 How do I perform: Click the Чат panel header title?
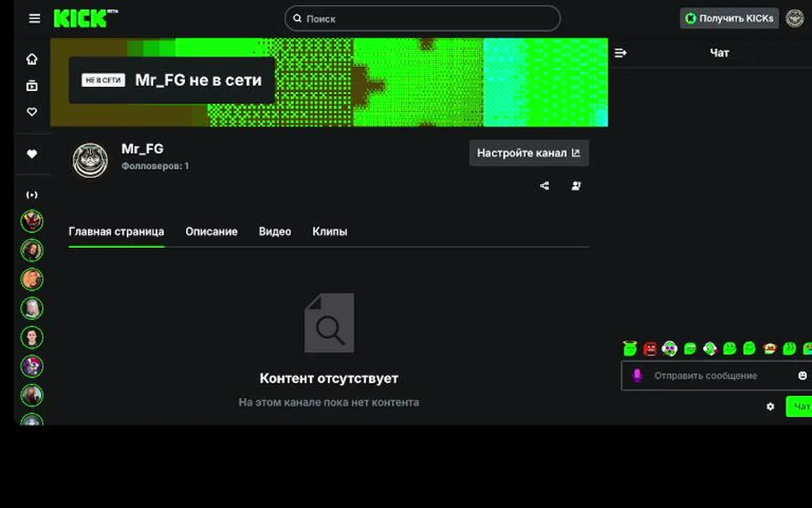pyautogui.click(x=719, y=53)
